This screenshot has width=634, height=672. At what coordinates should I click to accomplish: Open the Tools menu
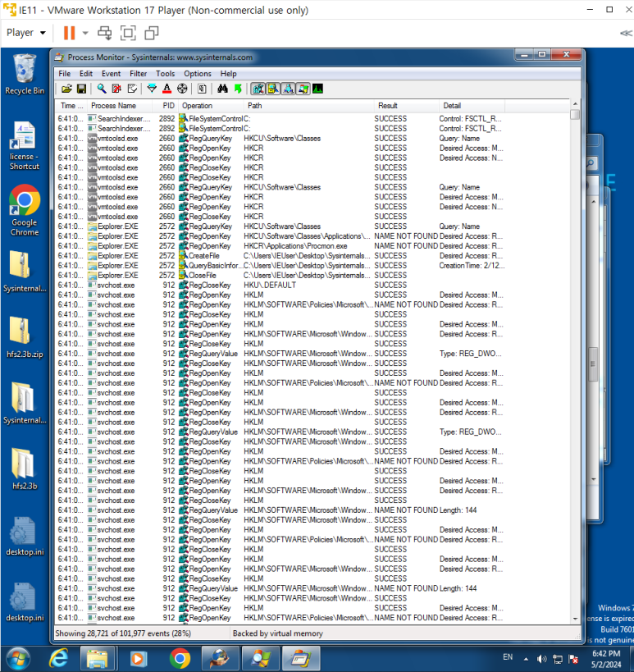(165, 74)
